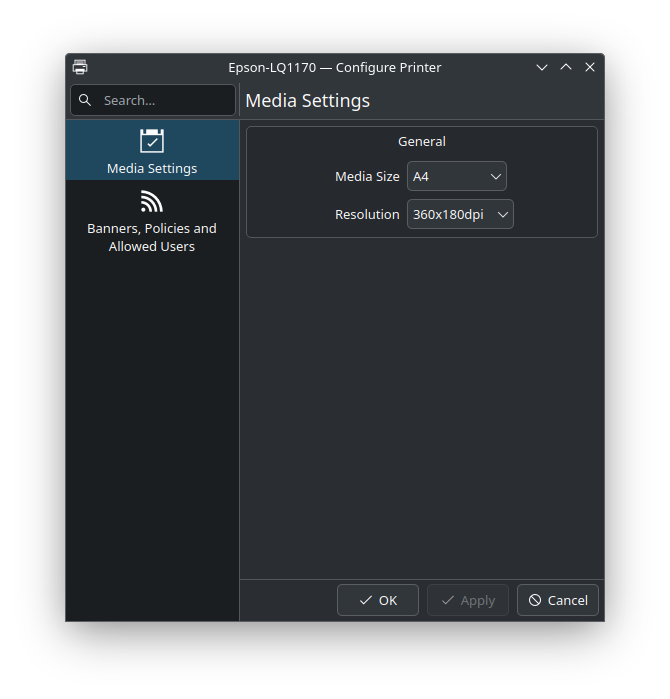Click the chevron of the Resolution dropdown
The height and width of the screenshot is (699, 670).
[x=503, y=214]
